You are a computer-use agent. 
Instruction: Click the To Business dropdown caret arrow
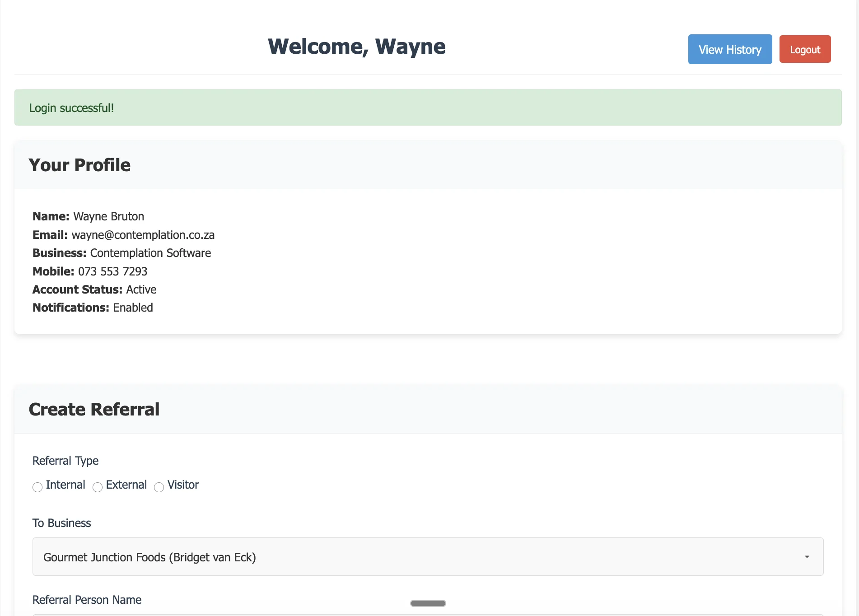pos(807,557)
